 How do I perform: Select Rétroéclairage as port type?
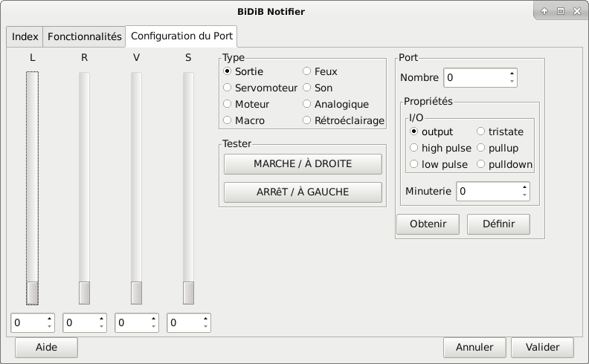307,120
